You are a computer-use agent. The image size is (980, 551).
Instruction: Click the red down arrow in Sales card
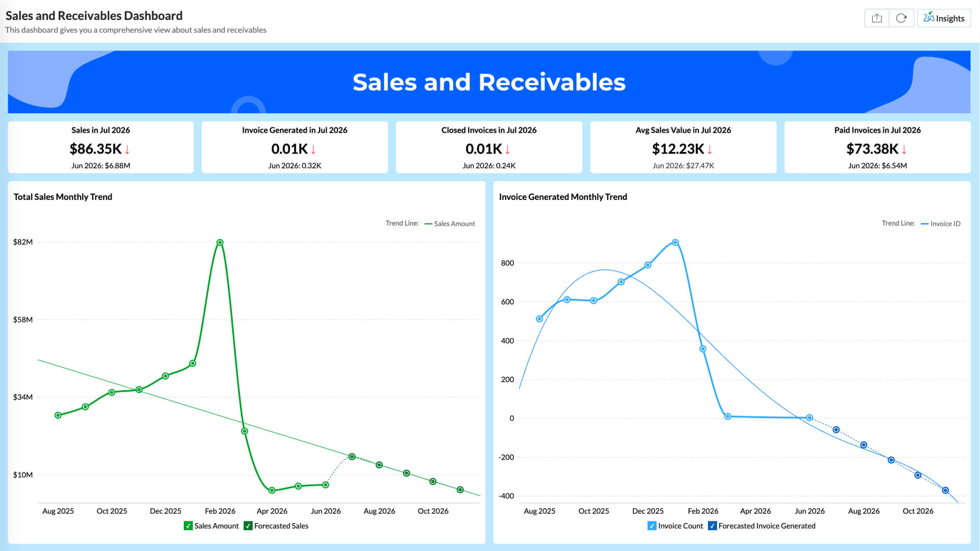tap(127, 149)
